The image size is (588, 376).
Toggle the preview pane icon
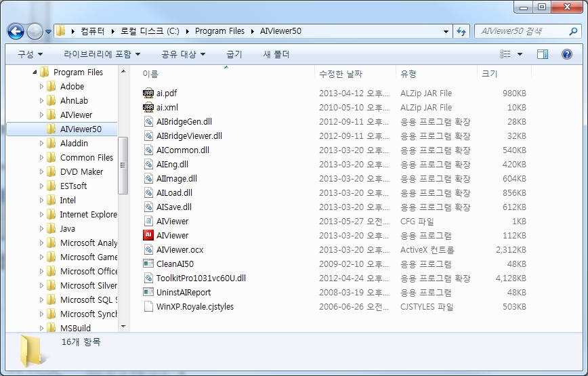[542, 54]
